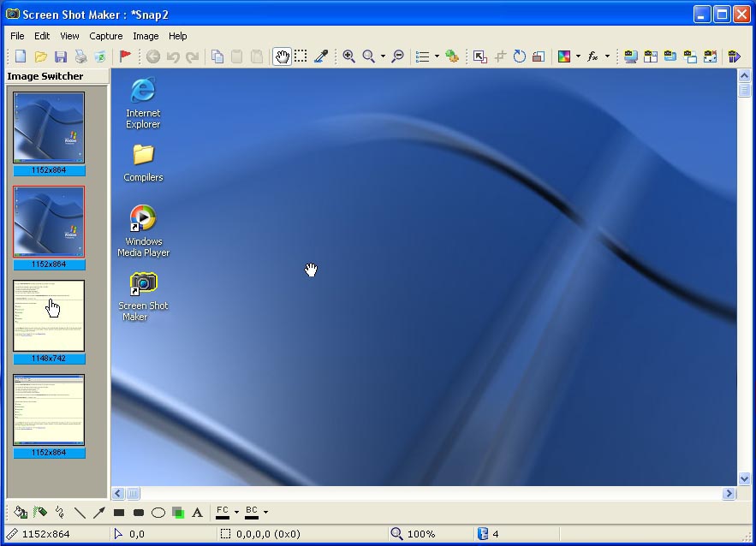This screenshot has height=546, width=756.
Task: Toggle the rectangular selection tool
Action: coord(301,56)
